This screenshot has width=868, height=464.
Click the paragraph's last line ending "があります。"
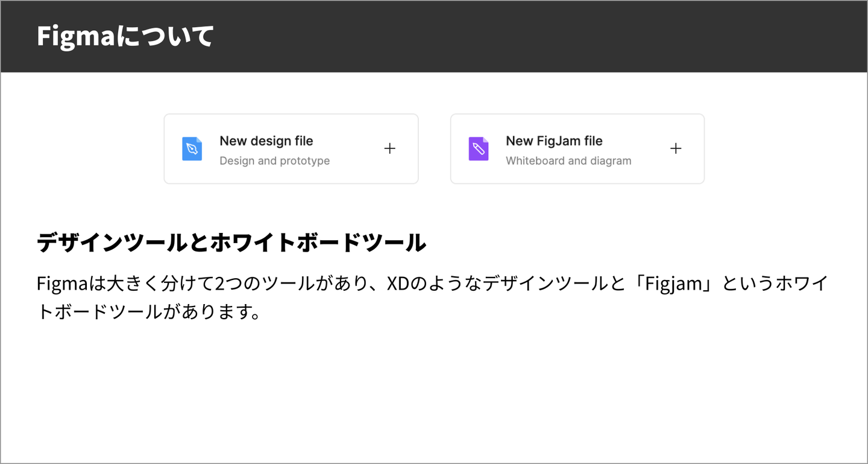click(148, 313)
